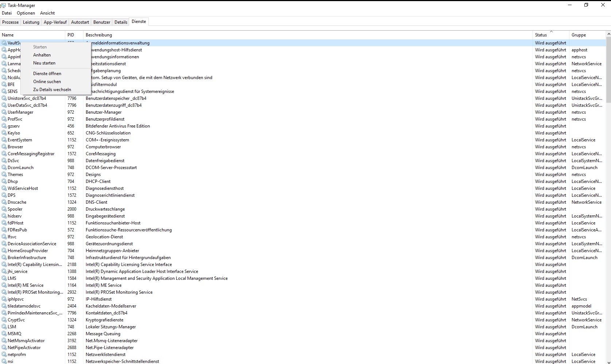Choose Zu Details wechseln in context menu
611x364 pixels.
[x=55, y=90]
